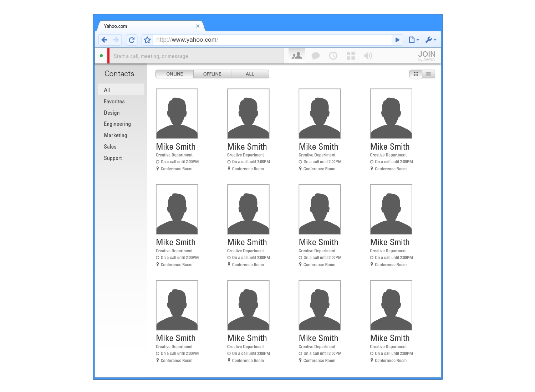Click the blue go arrow beside the address bar

point(397,40)
